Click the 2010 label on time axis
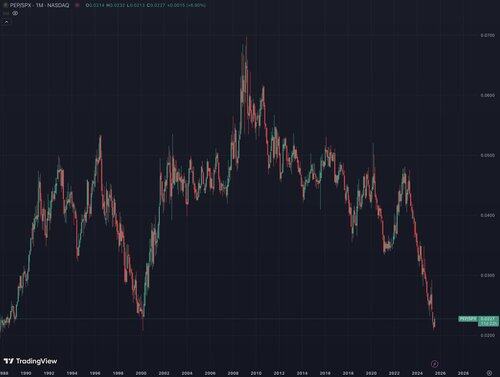Screen dimensions: 500x377 pyautogui.click(x=256, y=373)
